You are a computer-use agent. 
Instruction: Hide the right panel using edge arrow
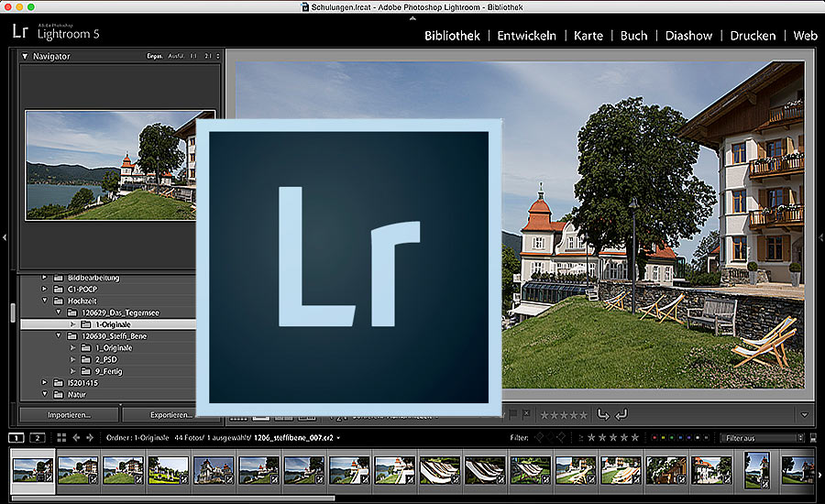tap(819, 237)
